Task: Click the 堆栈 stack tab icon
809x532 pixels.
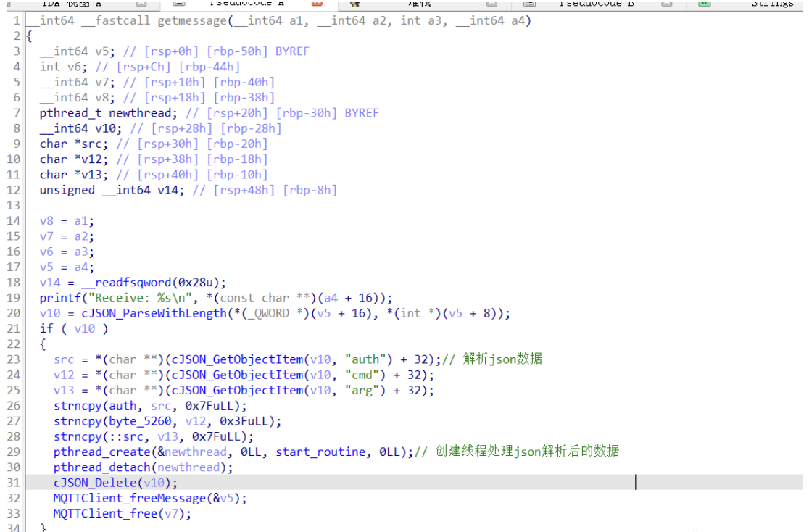Action: pos(355,4)
